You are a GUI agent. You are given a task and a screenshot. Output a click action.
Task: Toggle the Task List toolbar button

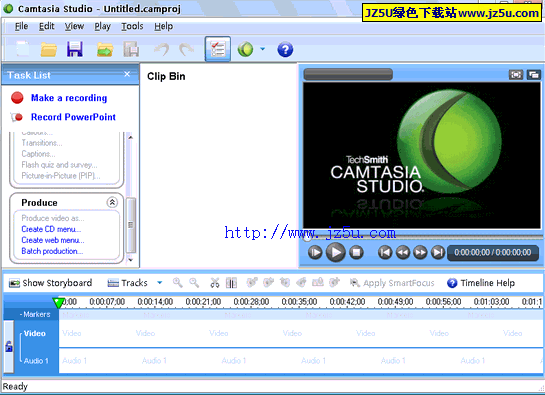[x=218, y=49]
